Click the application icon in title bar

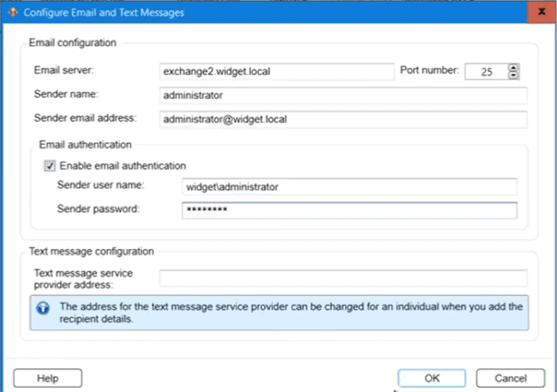coord(13,13)
